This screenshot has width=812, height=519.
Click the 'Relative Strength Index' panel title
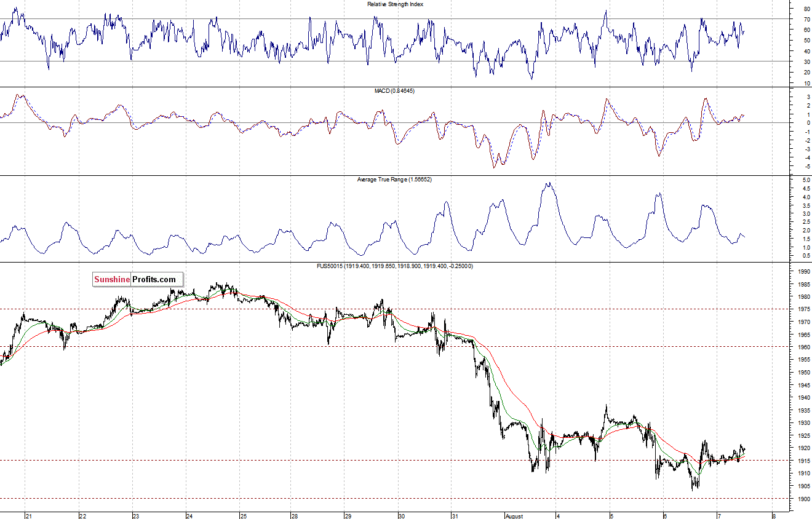pyautogui.click(x=395, y=4)
